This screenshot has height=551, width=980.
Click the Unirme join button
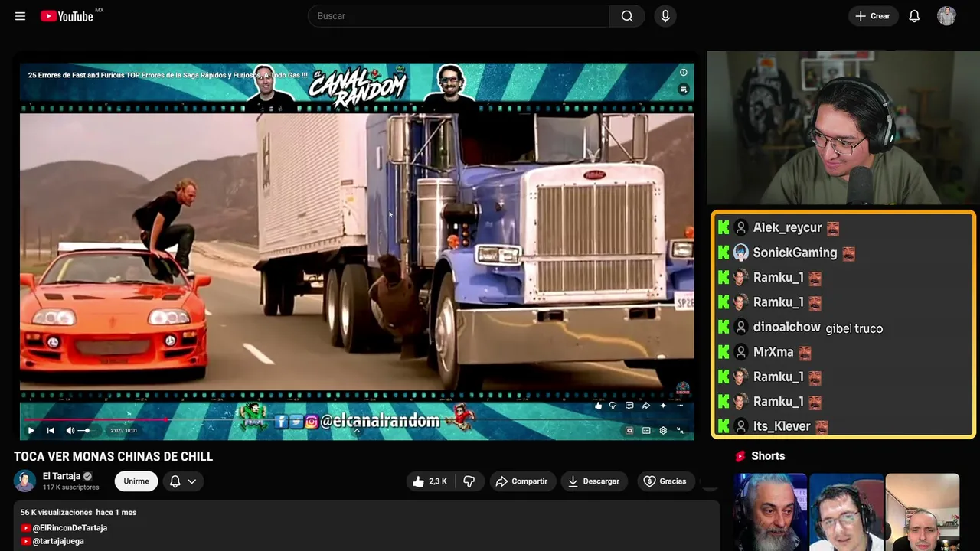(136, 481)
